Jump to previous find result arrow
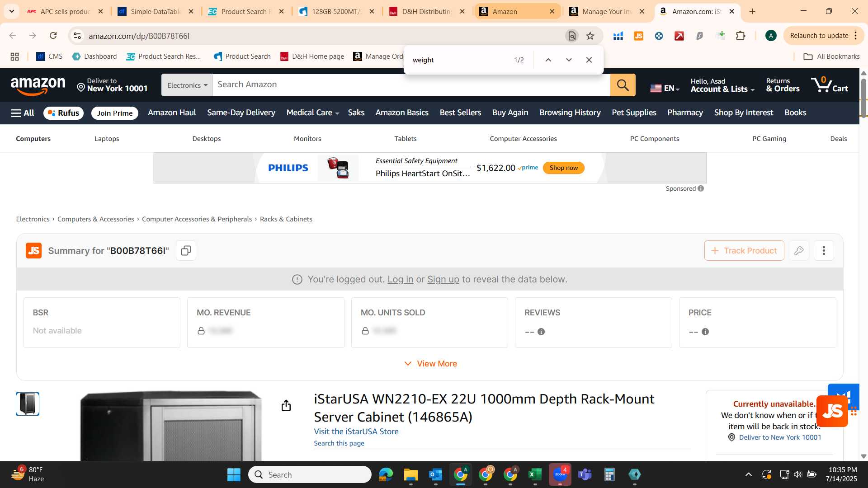868x488 pixels. [548, 60]
